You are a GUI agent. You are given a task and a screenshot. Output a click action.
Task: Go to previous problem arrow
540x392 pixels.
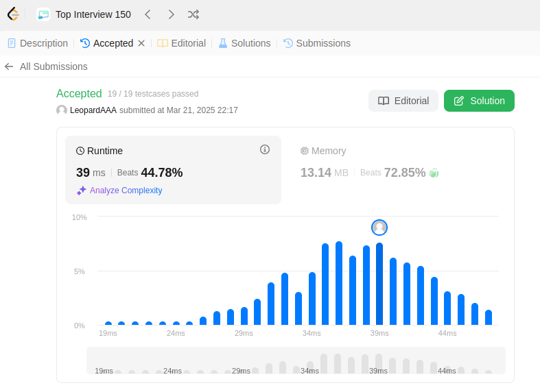148,14
